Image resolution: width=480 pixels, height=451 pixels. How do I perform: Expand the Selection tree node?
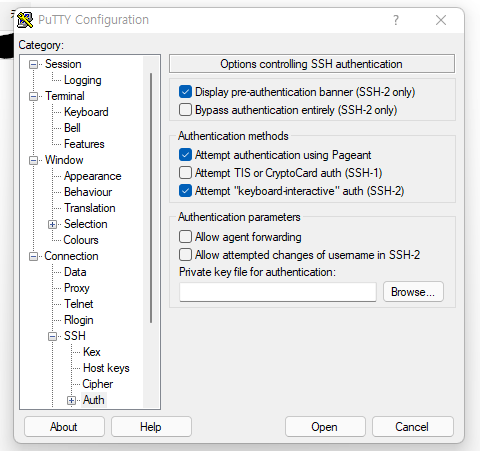52,224
